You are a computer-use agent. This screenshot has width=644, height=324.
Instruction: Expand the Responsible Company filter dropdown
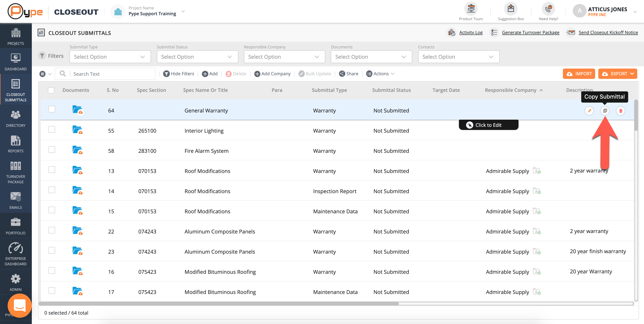pyautogui.click(x=284, y=57)
